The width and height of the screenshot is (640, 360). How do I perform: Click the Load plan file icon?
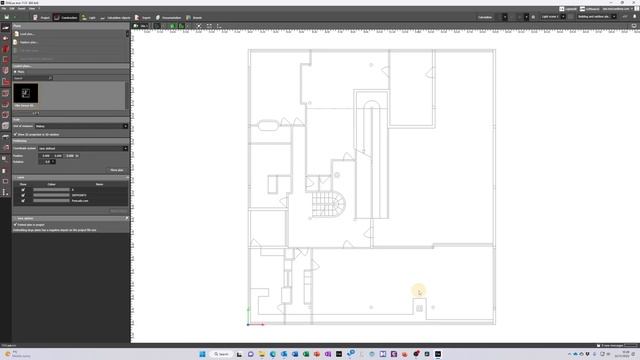pyautogui.click(x=16, y=34)
